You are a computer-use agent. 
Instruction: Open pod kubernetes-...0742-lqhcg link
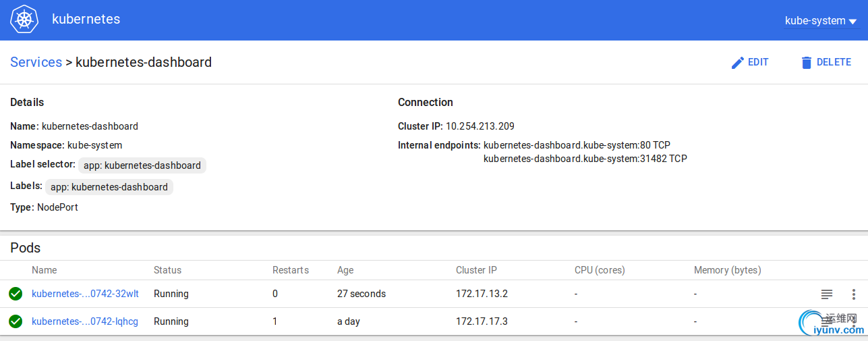(85, 321)
